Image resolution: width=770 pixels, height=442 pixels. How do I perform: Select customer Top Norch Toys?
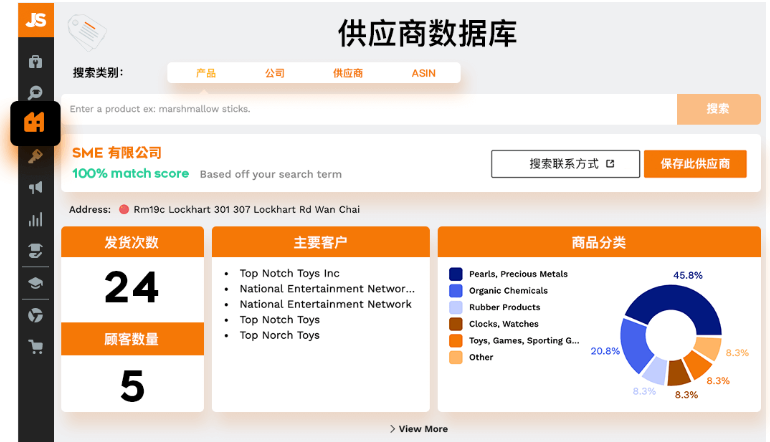[279, 335]
